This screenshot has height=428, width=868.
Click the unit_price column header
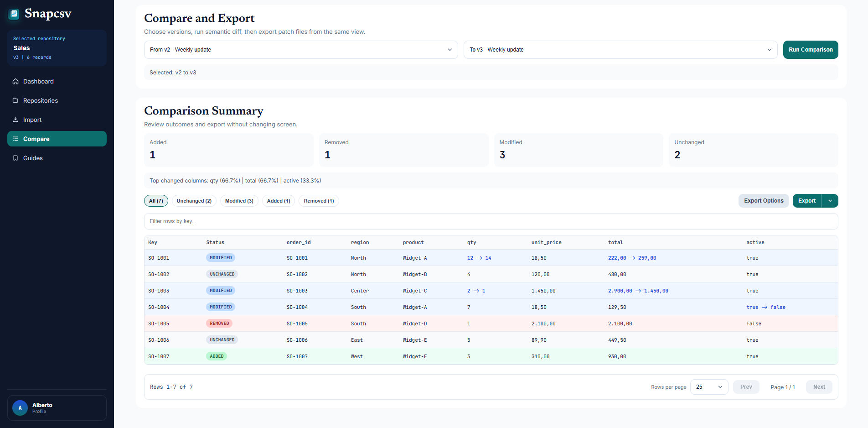pyautogui.click(x=547, y=242)
